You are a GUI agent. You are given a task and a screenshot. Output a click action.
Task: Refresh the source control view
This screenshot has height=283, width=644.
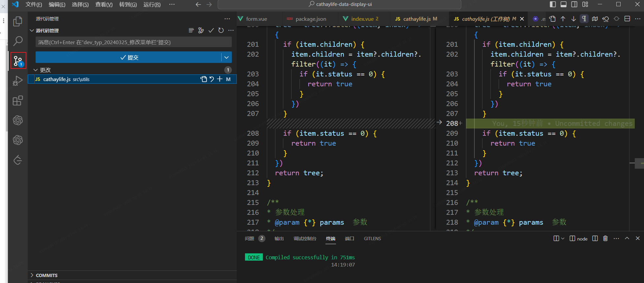coord(221,30)
